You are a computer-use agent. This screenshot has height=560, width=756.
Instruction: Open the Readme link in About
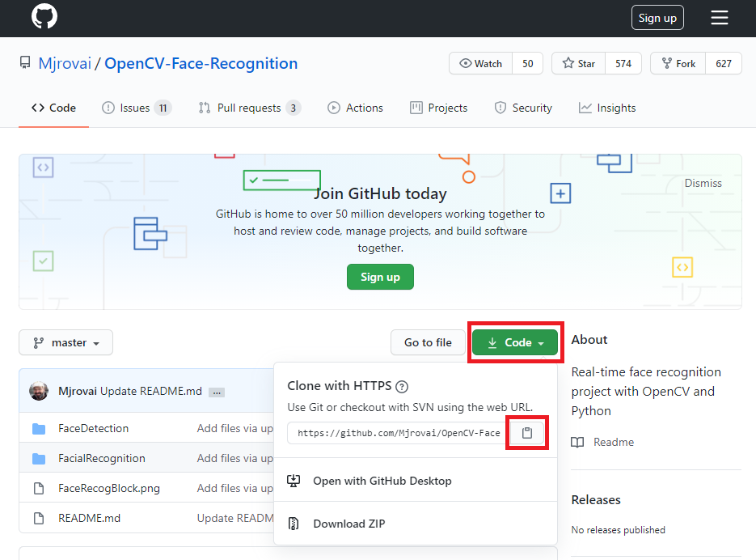coord(613,442)
